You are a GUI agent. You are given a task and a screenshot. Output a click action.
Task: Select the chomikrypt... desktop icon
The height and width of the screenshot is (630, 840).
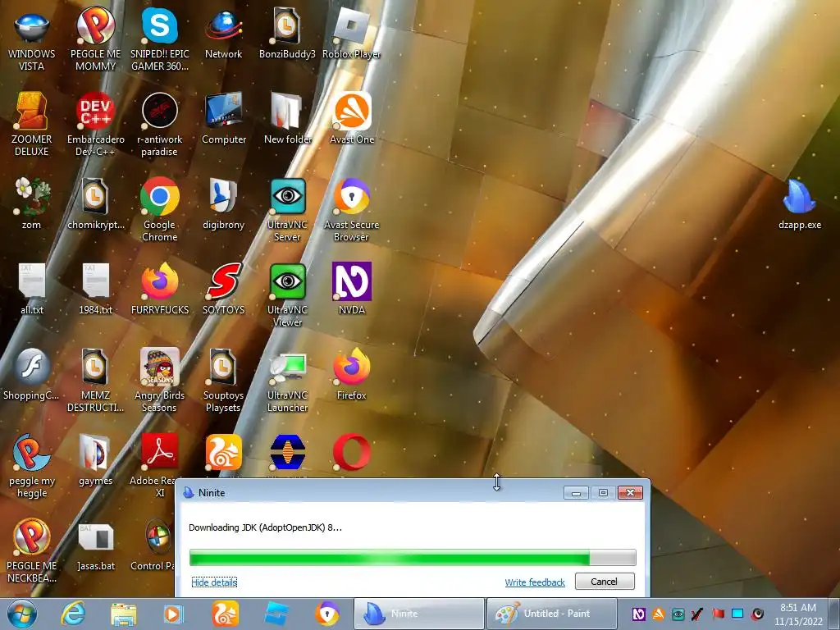pyautogui.click(x=95, y=204)
